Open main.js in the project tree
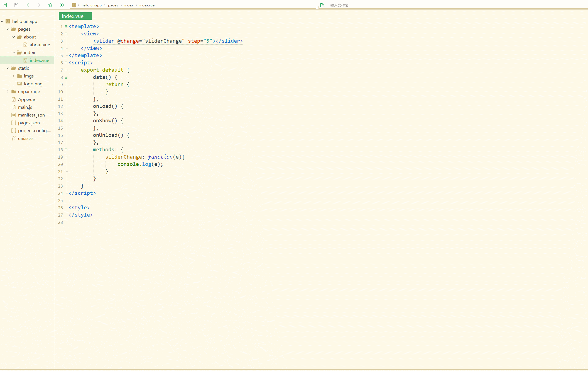 25,107
